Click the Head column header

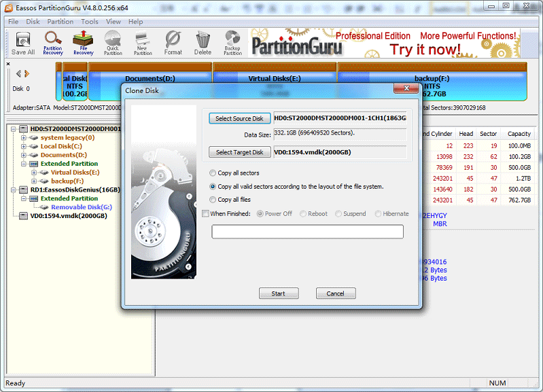click(466, 134)
